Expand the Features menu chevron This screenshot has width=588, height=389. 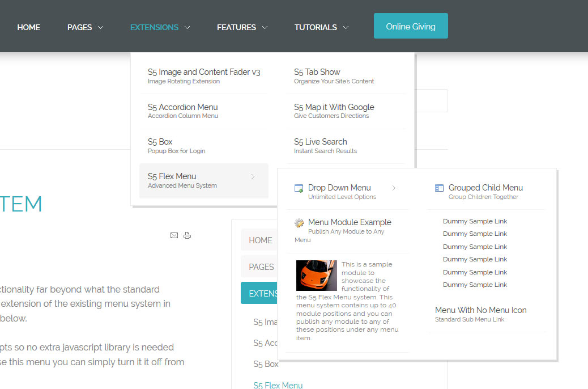tap(265, 27)
